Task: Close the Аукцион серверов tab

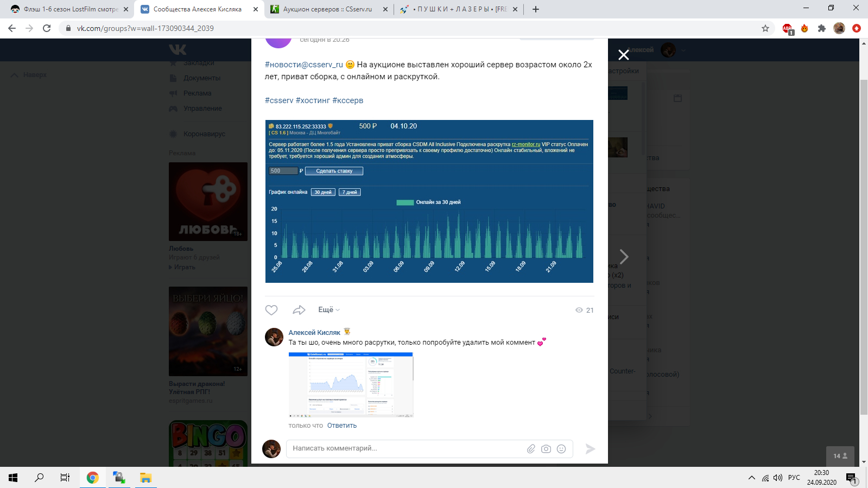Action: click(x=385, y=9)
